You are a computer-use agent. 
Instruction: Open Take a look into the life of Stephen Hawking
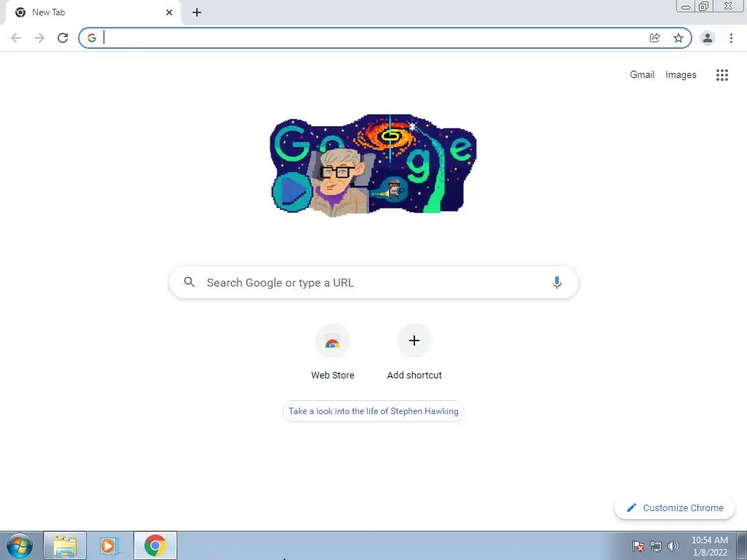click(x=373, y=411)
